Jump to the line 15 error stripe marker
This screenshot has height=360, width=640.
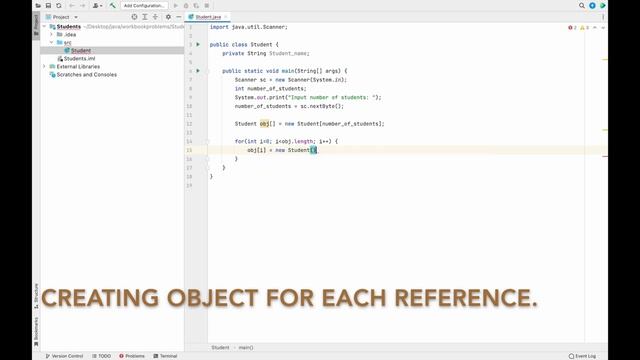tap(605, 156)
